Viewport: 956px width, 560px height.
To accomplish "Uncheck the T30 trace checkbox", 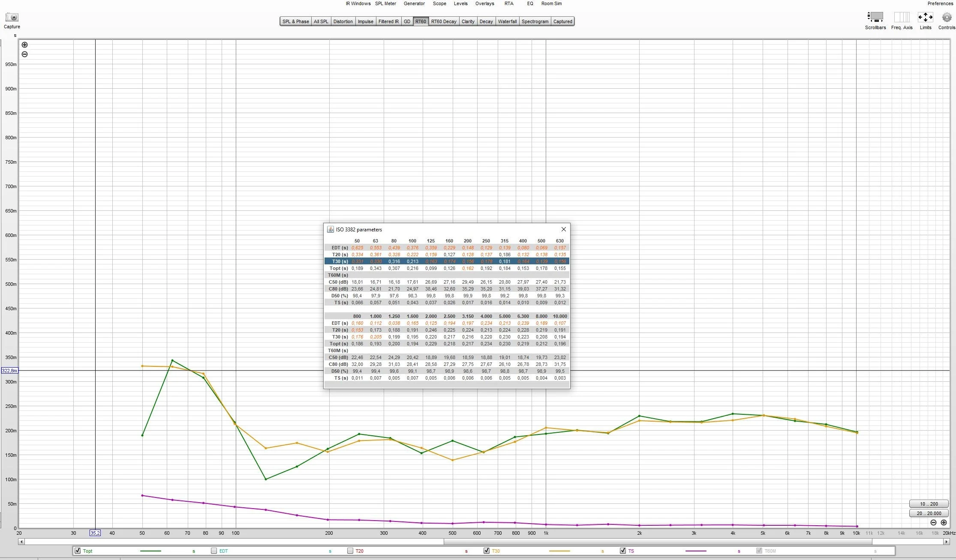I will (487, 551).
